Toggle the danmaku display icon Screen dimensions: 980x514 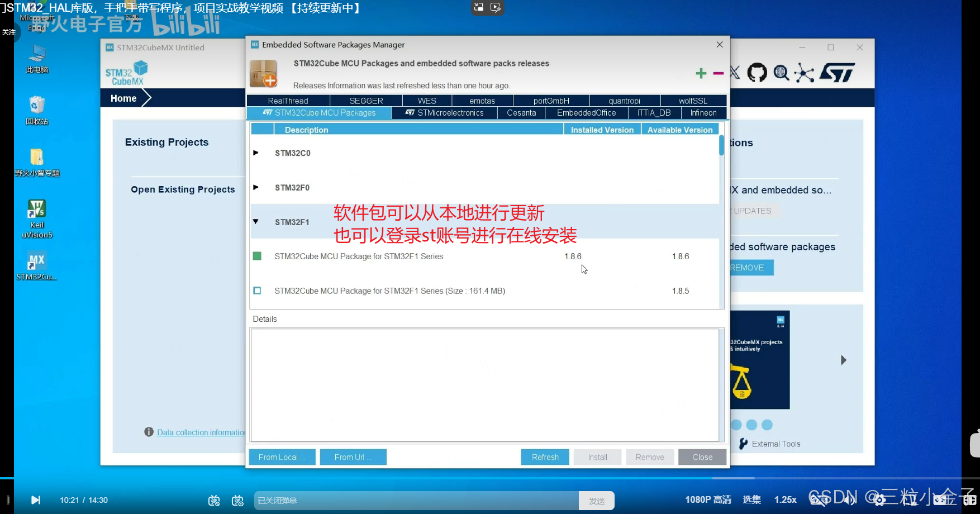(214, 501)
